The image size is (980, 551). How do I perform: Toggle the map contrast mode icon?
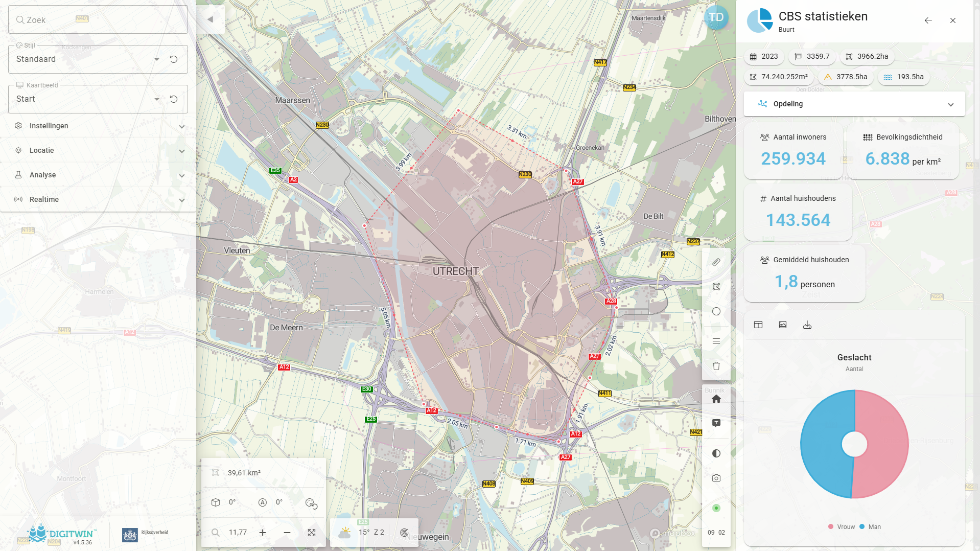[716, 453]
